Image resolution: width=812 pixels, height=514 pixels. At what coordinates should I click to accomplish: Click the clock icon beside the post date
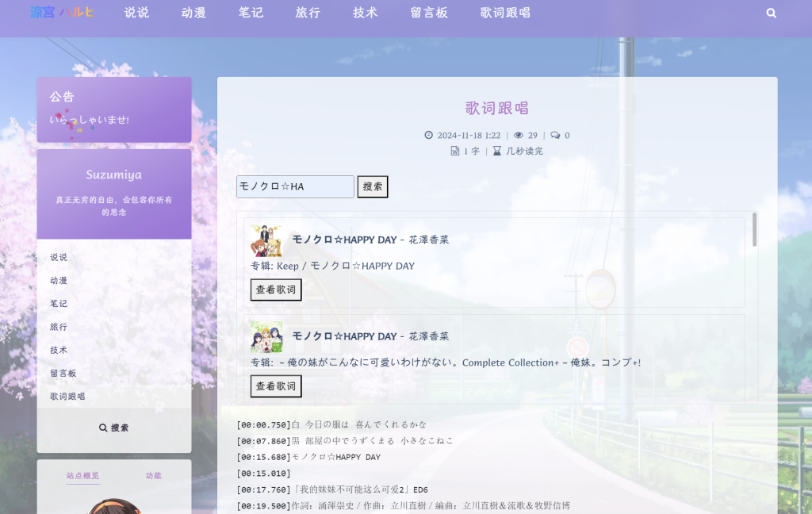pos(429,136)
